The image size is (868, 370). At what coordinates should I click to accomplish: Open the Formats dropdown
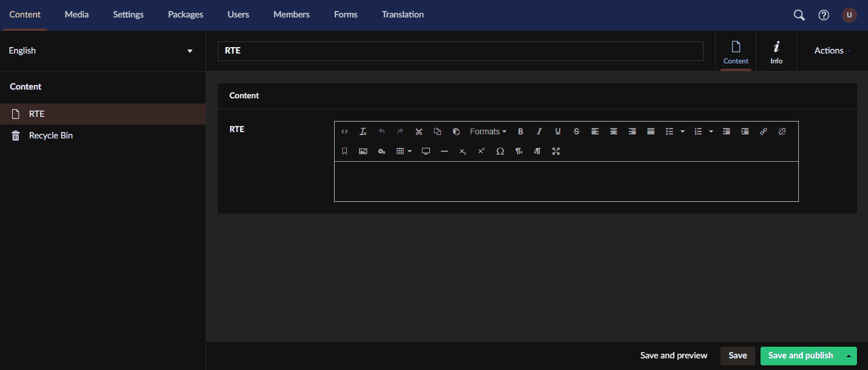tap(488, 131)
